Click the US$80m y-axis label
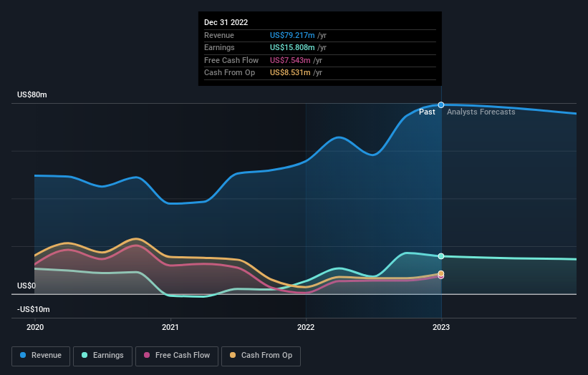 pyautogui.click(x=32, y=94)
